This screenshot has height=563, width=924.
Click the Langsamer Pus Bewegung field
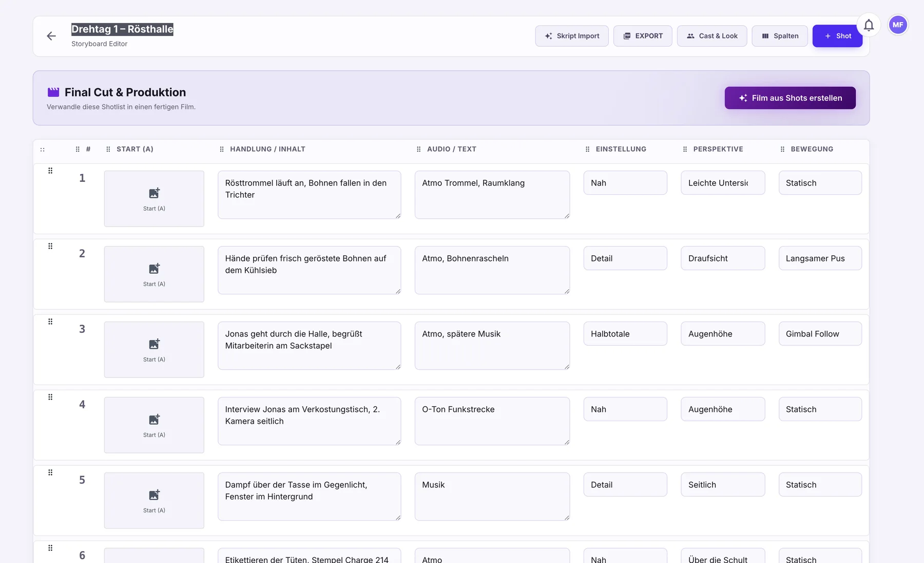click(820, 258)
